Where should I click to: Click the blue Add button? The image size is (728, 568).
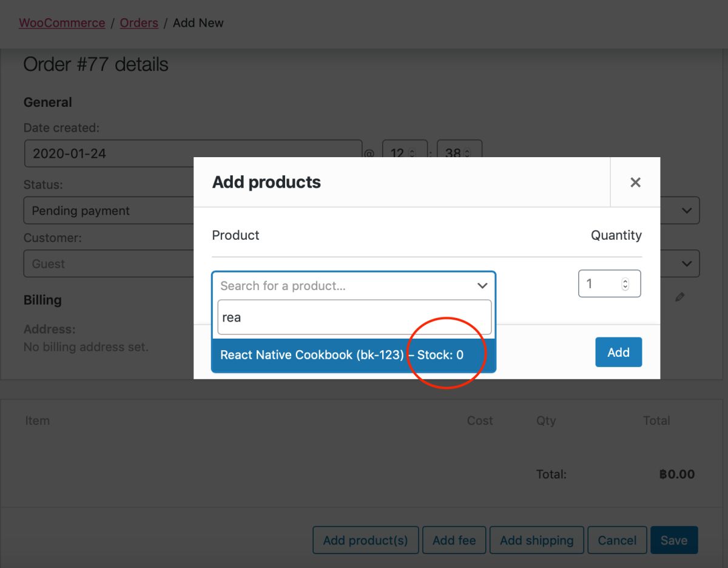(x=618, y=353)
